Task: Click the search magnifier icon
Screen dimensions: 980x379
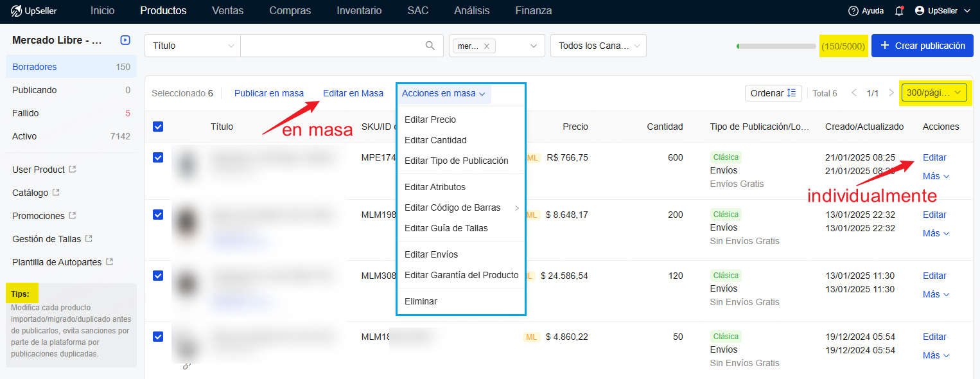Action: 430,46
